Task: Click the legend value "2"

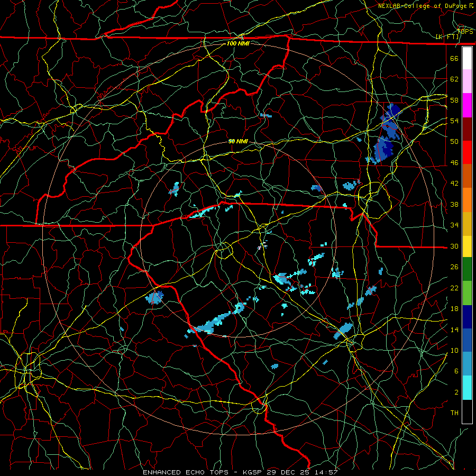Action: pyautogui.click(x=456, y=392)
